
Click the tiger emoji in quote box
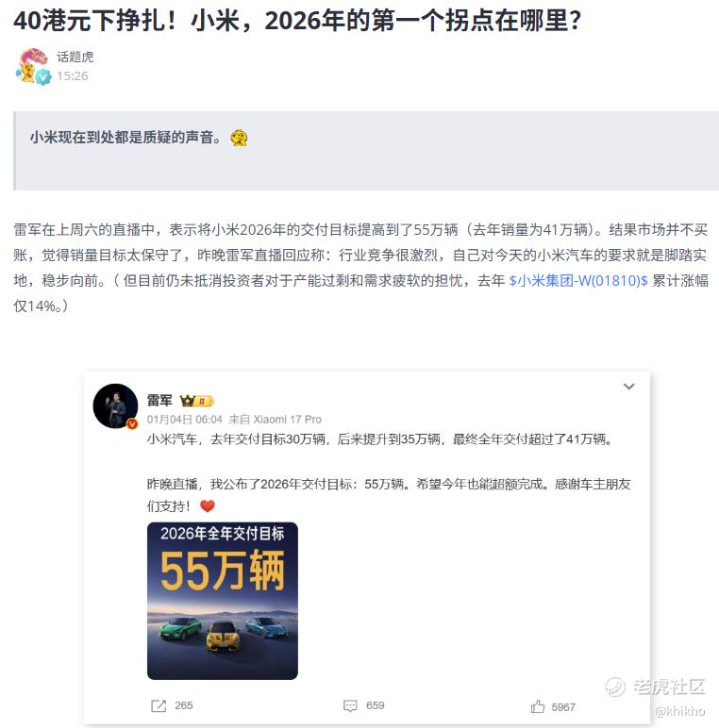click(x=240, y=138)
